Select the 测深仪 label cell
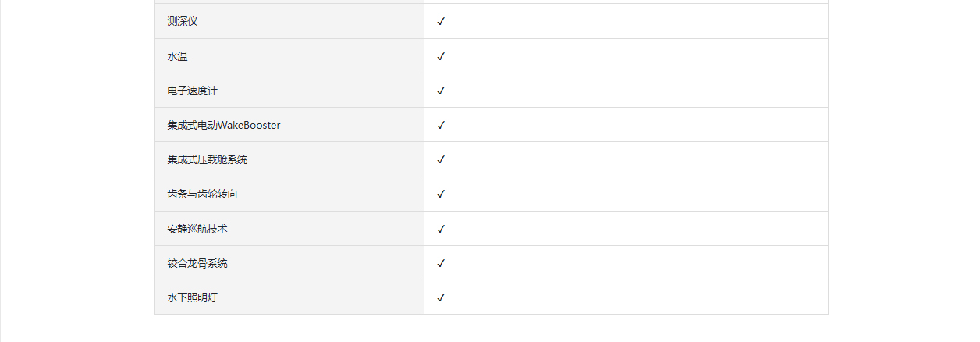 pos(289,21)
